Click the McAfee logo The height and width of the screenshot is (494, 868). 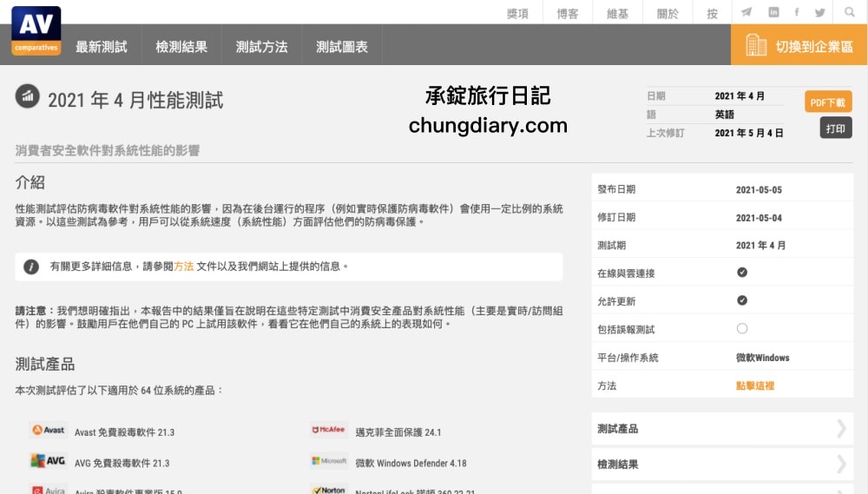click(329, 430)
